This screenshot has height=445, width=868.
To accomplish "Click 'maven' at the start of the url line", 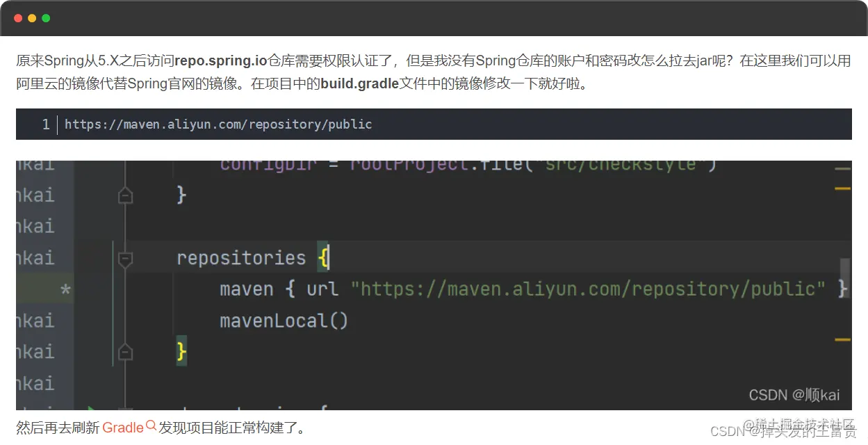I will tap(247, 289).
